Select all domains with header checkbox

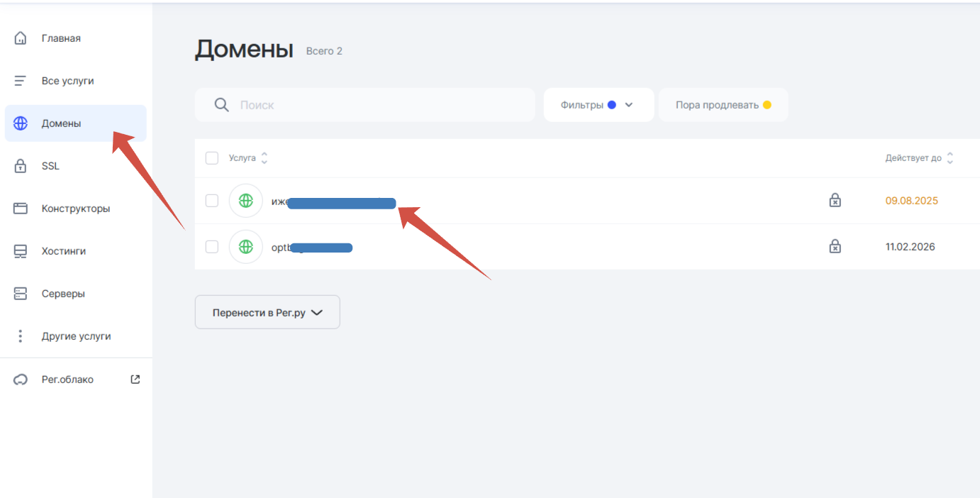[211, 157]
